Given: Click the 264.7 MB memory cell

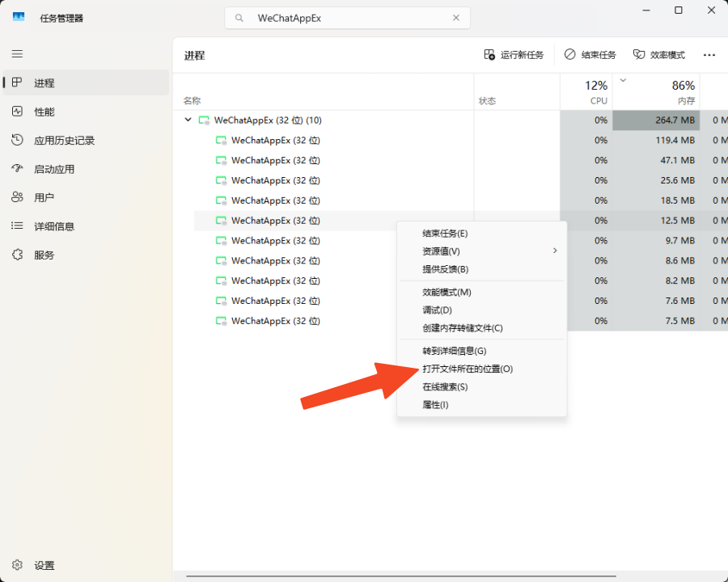Looking at the screenshot, I should click(x=656, y=120).
